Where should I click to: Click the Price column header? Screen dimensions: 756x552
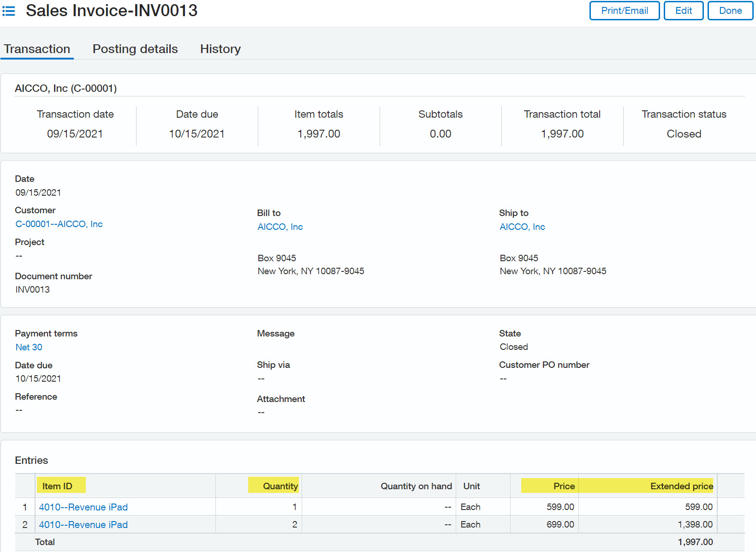[564, 486]
